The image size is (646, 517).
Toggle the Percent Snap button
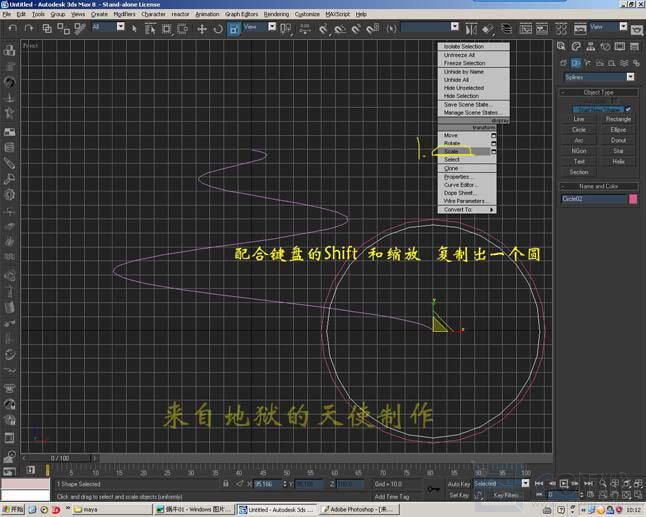(x=356, y=29)
